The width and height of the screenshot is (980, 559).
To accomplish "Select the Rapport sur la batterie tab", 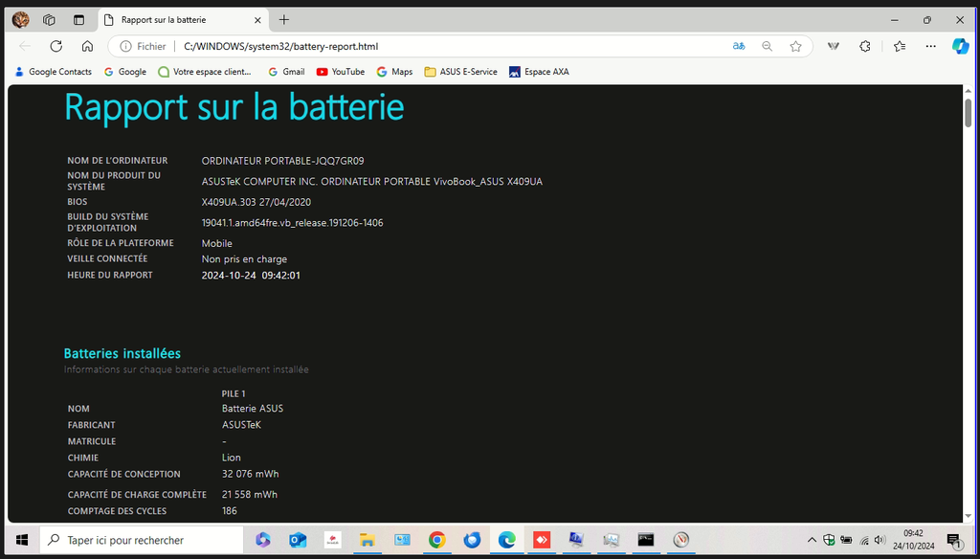I will pos(183,20).
